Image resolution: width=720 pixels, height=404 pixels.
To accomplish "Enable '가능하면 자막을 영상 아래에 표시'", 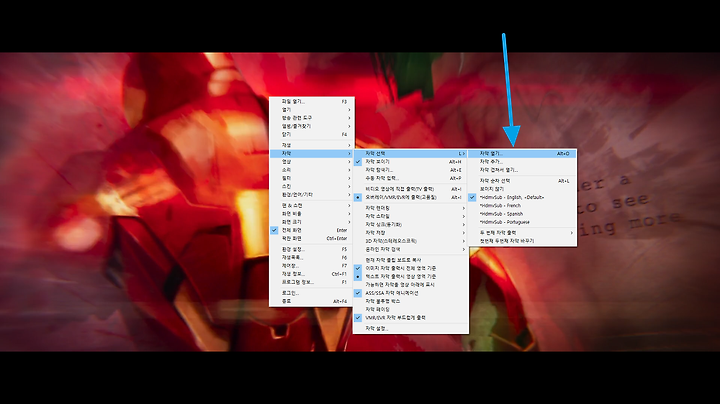I will pyautogui.click(x=411, y=285).
